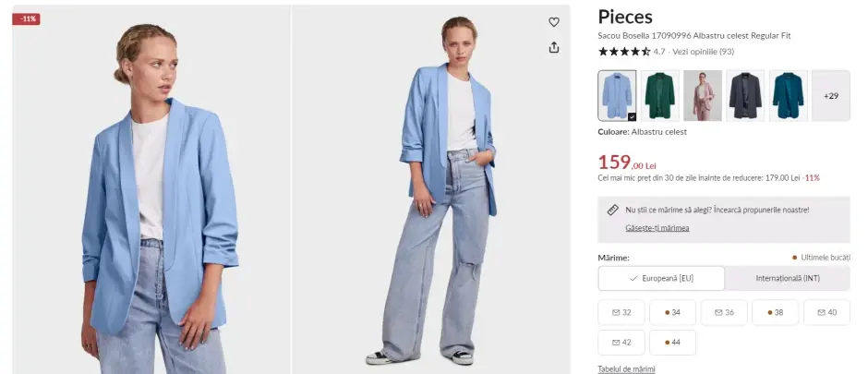The height and width of the screenshot is (374, 868).
Task: Choose available size 44
Action: click(672, 343)
